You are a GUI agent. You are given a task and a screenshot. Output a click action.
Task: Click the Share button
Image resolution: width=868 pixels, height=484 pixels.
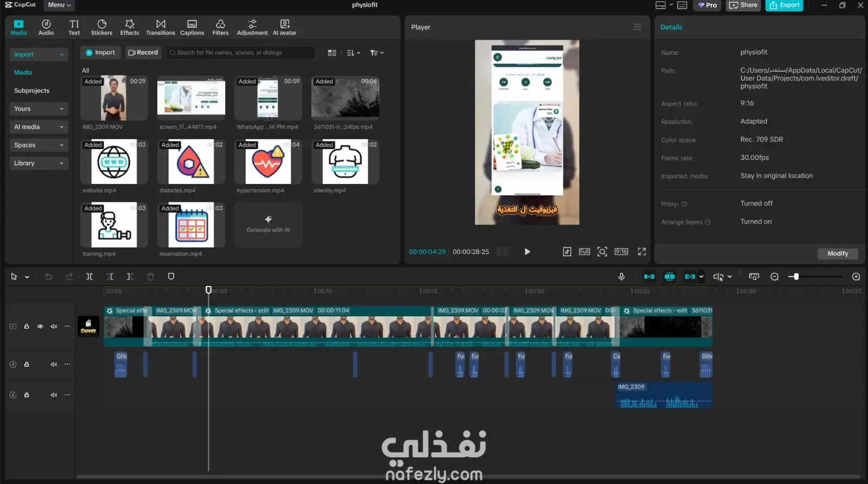coord(743,5)
